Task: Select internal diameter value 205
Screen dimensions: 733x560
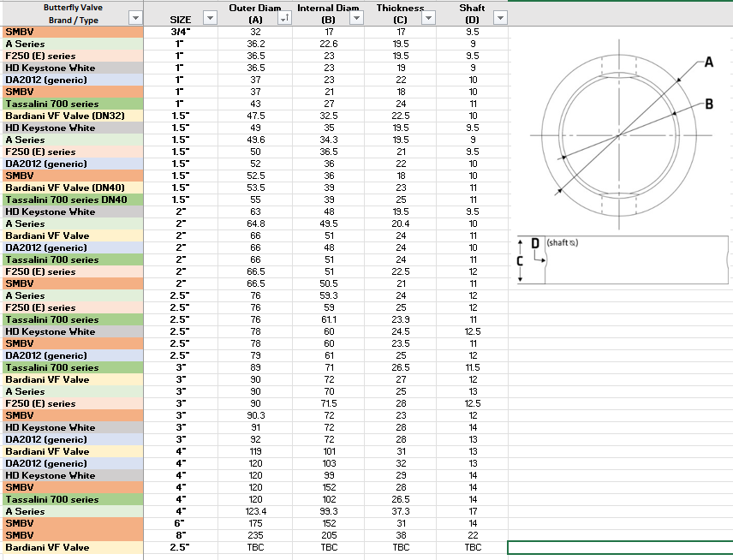Action: pyautogui.click(x=329, y=535)
